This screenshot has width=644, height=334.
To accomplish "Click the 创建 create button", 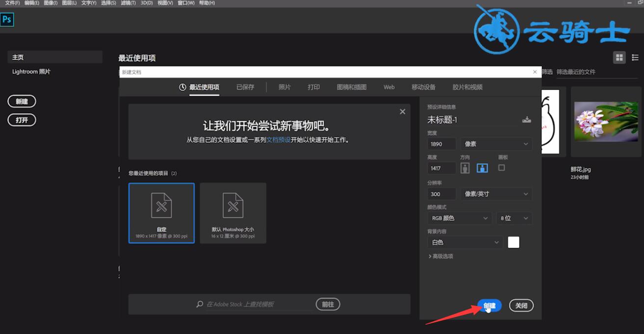I will tap(489, 306).
